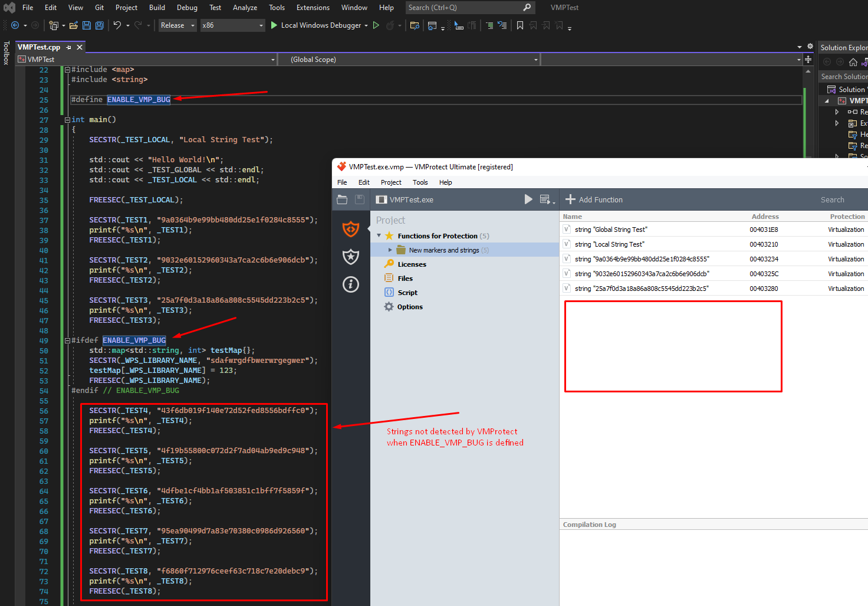Start Local Windows Debugger green play

click(x=274, y=25)
